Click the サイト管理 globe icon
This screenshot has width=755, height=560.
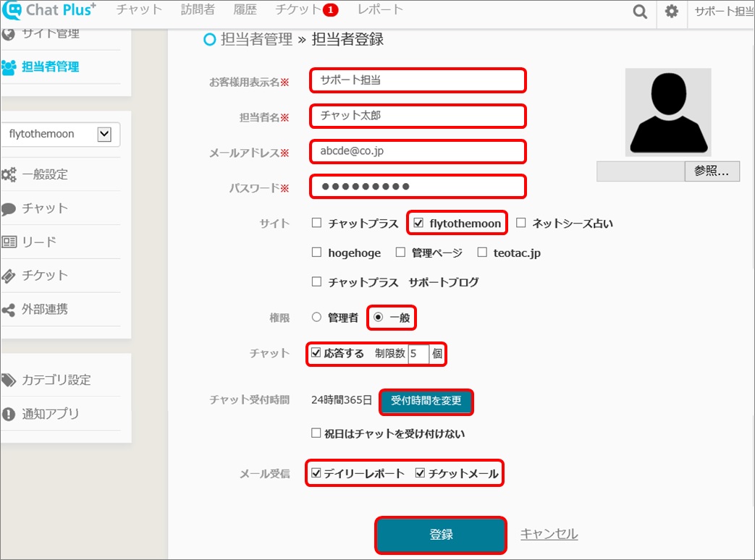8,34
